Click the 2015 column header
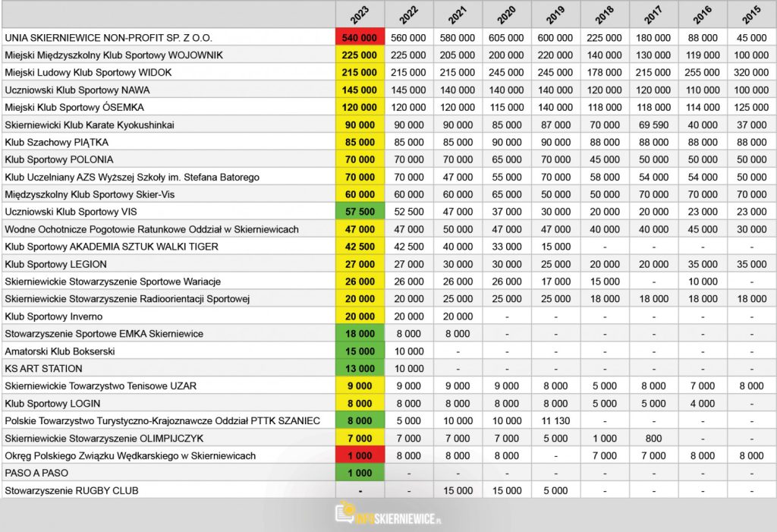 [752, 14]
